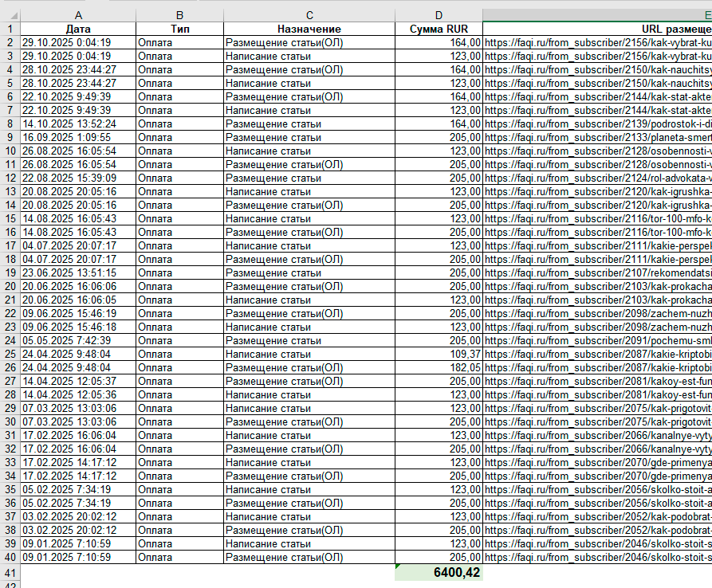Select column D header

(439, 15)
